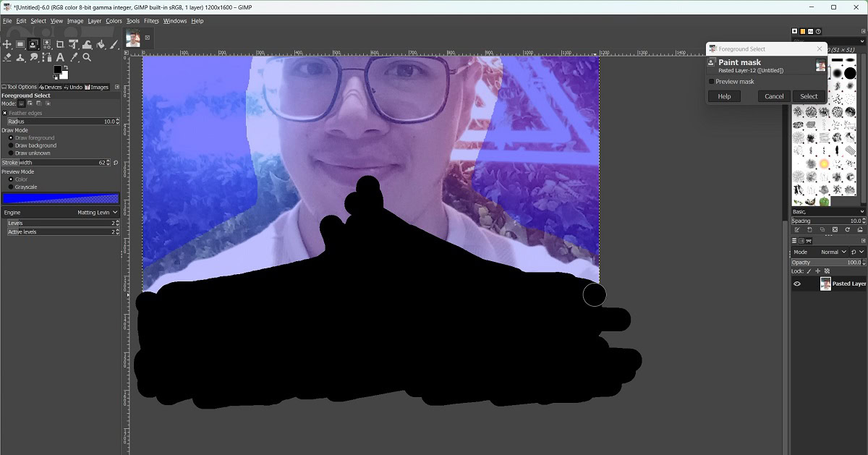Reset colors to default black and white
This screenshot has height=455, width=868.
tap(55, 77)
